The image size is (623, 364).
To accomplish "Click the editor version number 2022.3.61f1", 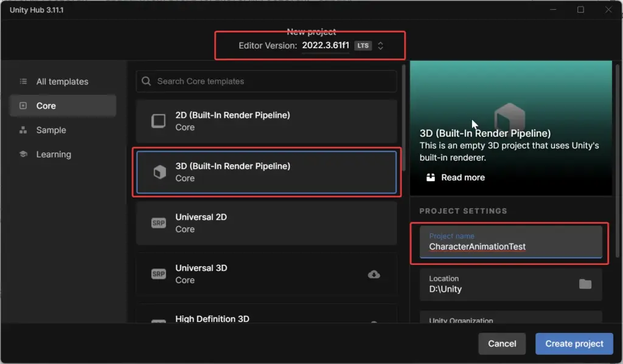I will coord(325,46).
